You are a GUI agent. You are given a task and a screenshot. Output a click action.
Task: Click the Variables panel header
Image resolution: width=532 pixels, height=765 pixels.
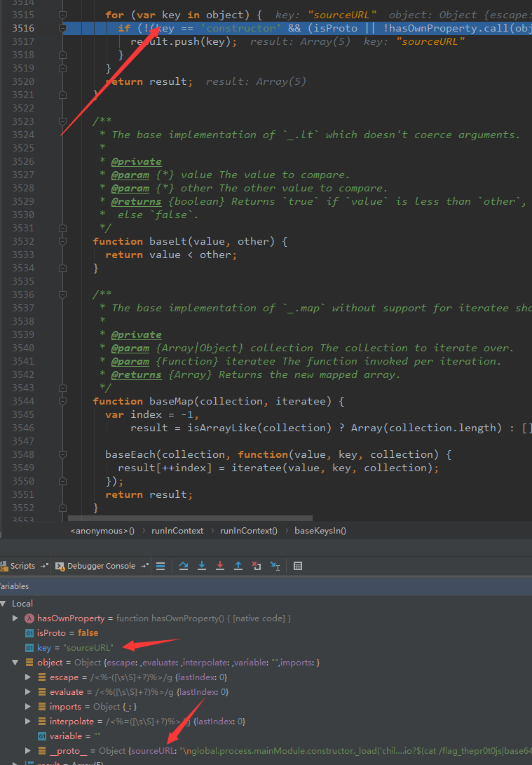pos(266,586)
